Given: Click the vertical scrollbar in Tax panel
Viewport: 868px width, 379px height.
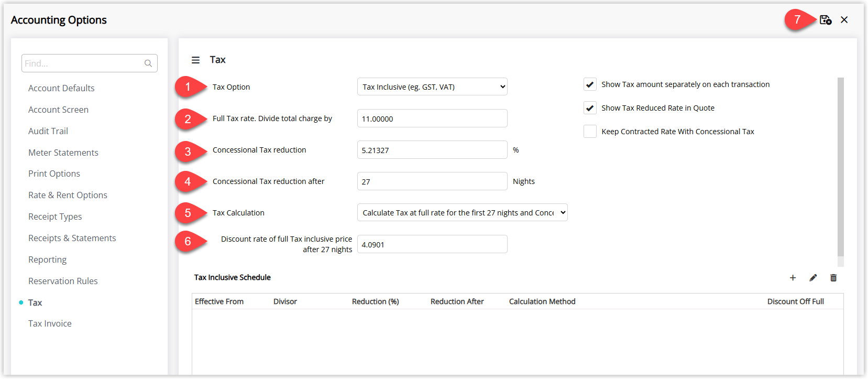Looking at the screenshot, I should [x=841, y=167].
